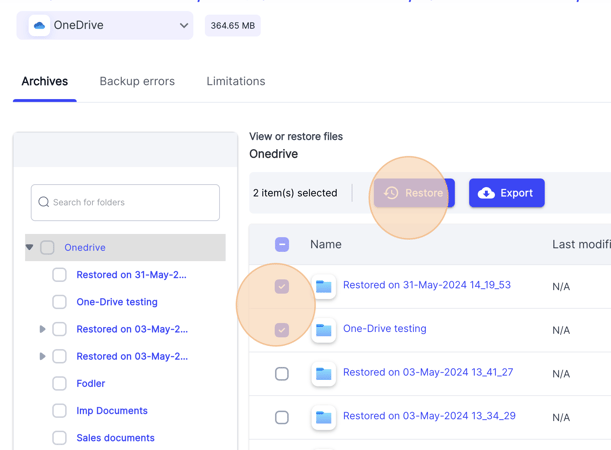Check Restored on 03-May-2024 13_34_29 row checkbox

282,417
